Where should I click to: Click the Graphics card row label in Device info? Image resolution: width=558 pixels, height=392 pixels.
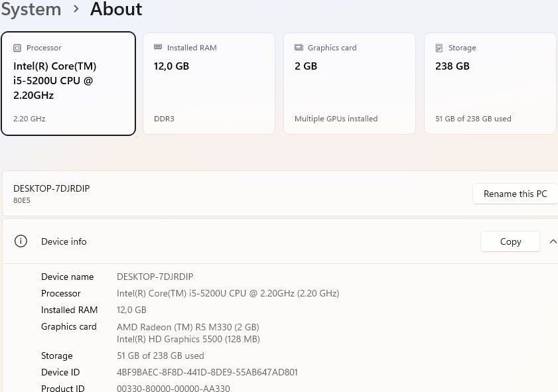click(69, 326)
